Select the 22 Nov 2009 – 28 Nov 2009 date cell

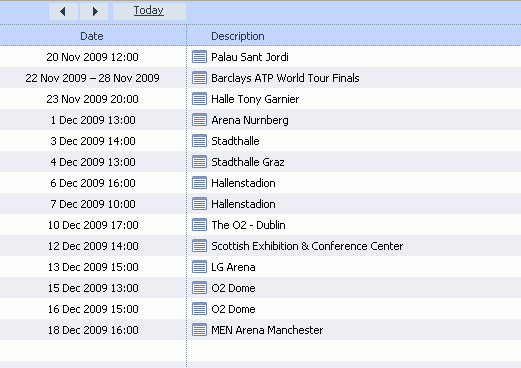92,78
